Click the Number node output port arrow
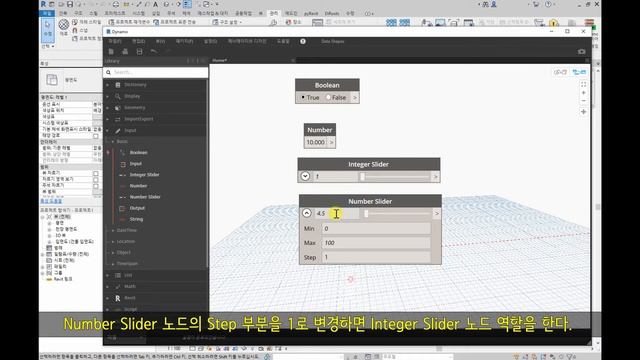 coord(331,142)
